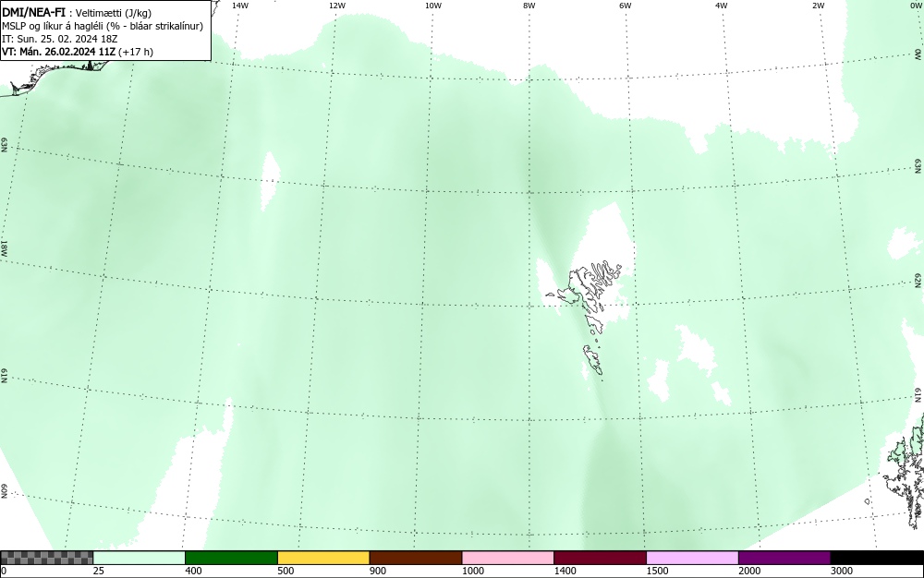Click the dark green 400–500 legend swatch
The height and width of the screenshot is (578, 924).
tap(231, 558)
